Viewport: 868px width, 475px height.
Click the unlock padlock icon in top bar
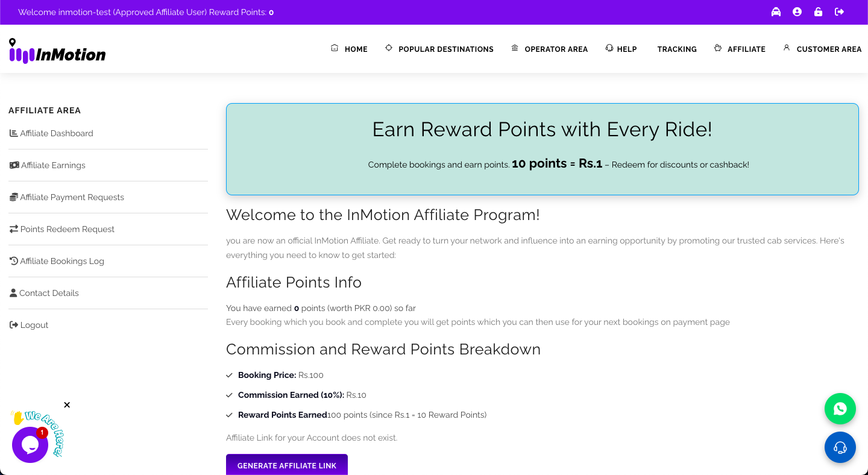pyautogui.click(x=818, y=12)
